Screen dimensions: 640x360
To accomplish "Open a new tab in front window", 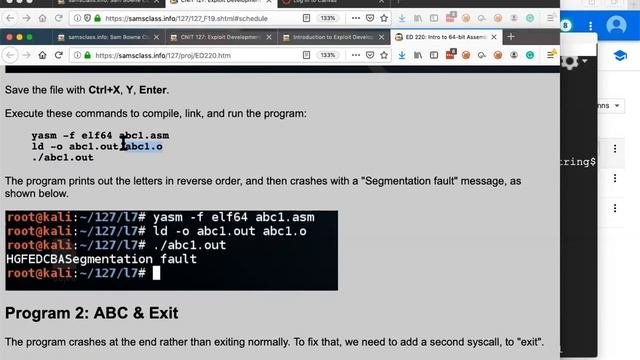I will [x=511, y=37].
